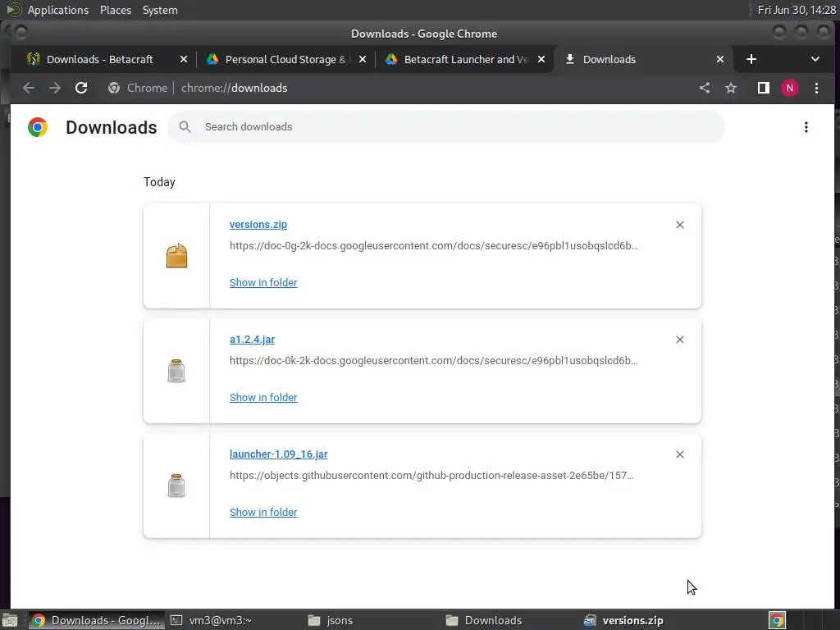Select Downloads - Google Chrome taskbar entry

pos(96,620)
